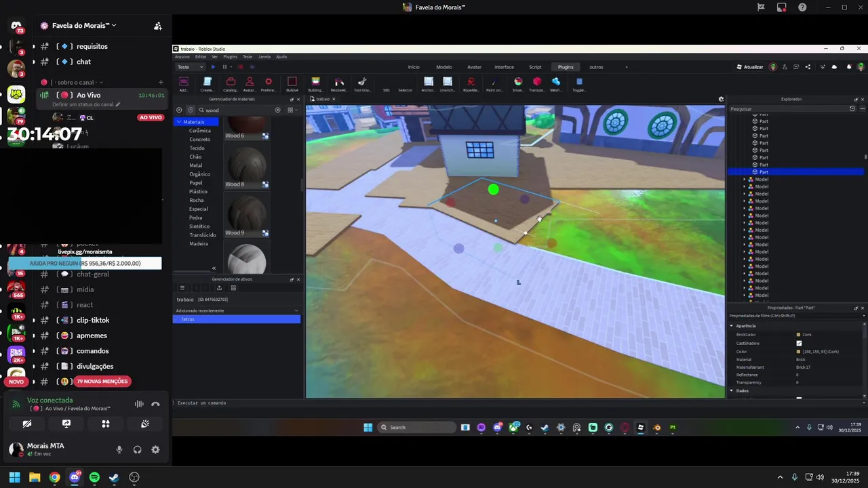Switch to the Modelo tab

point(444,67)
